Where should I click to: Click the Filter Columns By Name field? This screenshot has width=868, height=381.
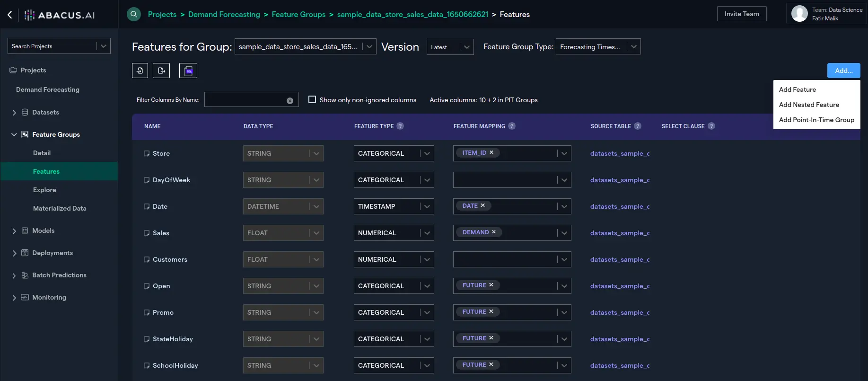245,100
